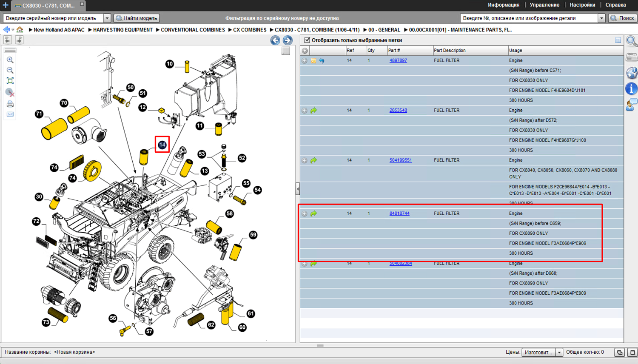Expand the panel with the right arrow icon
Image resolution: width=638 pixels, height=364 pixels.
point(19,40)
